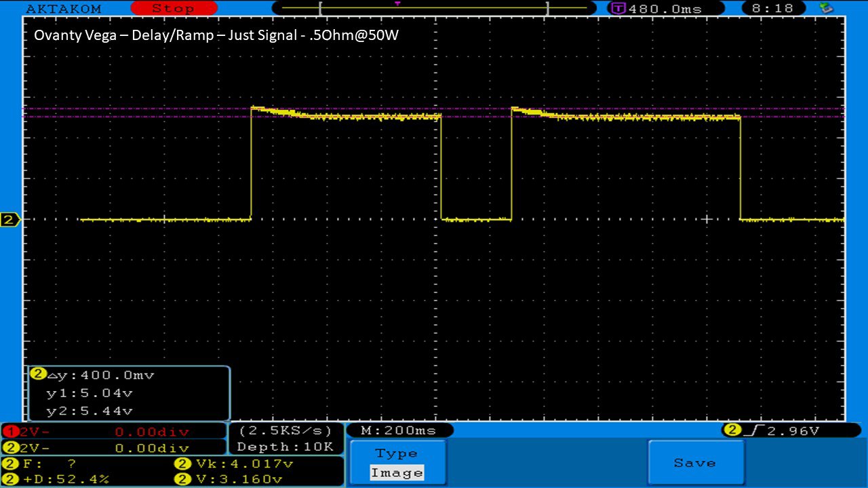Viewport: 868px width, 488px height.
Task: Click the Vk 4.017v measurement readout
Action: [235, 464]
